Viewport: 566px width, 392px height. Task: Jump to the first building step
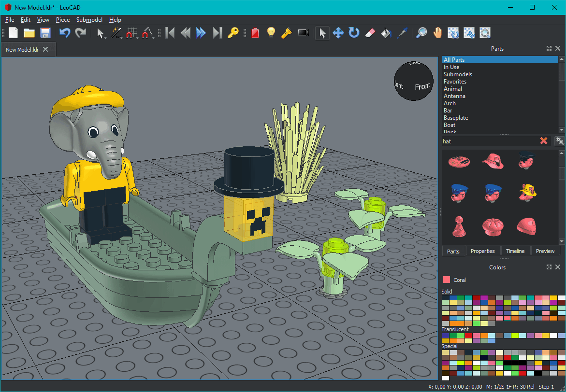[170, 33]
